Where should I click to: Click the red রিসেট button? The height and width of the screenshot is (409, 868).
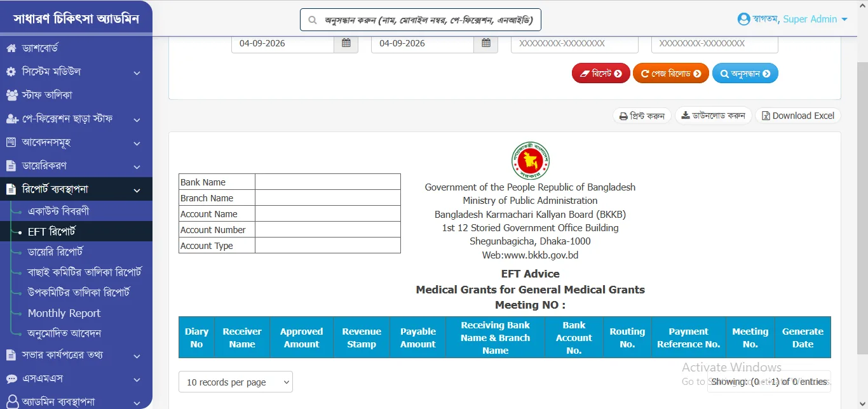point(601,74)
